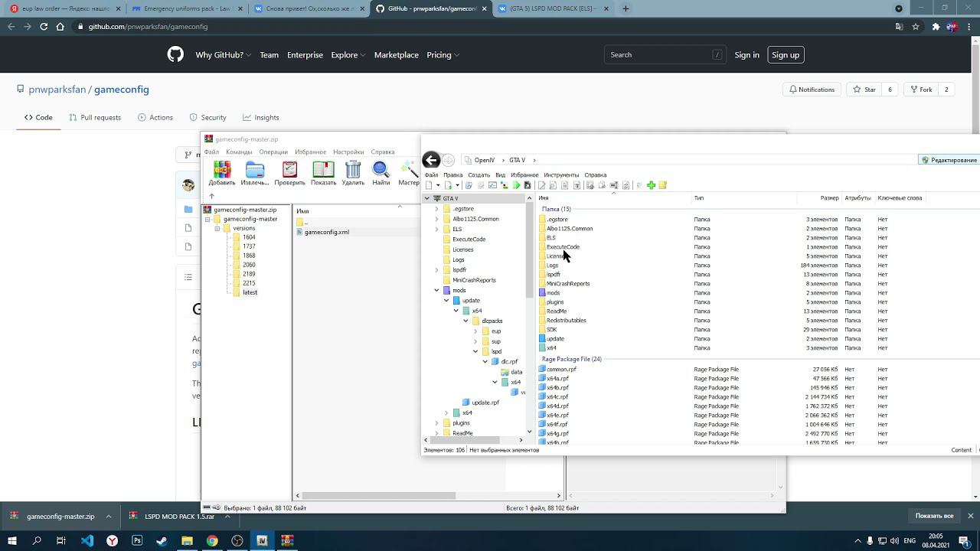
Task: Collapse the versions folder in WinRAR tree
Action: pyautogui.click(x=217, y=228)
